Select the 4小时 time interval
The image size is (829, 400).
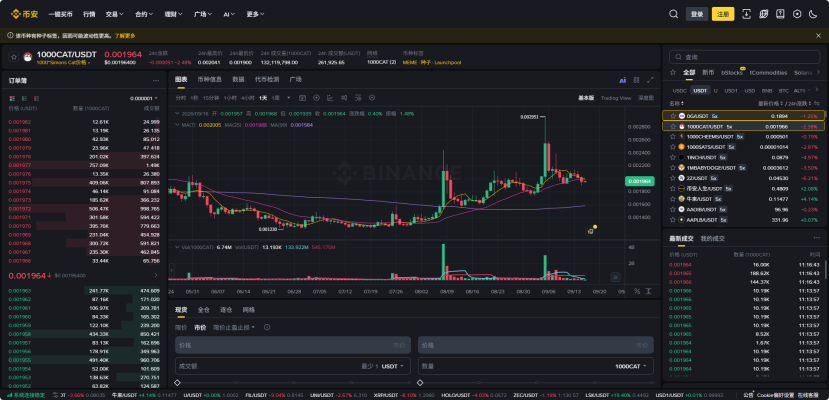[247, 98]
